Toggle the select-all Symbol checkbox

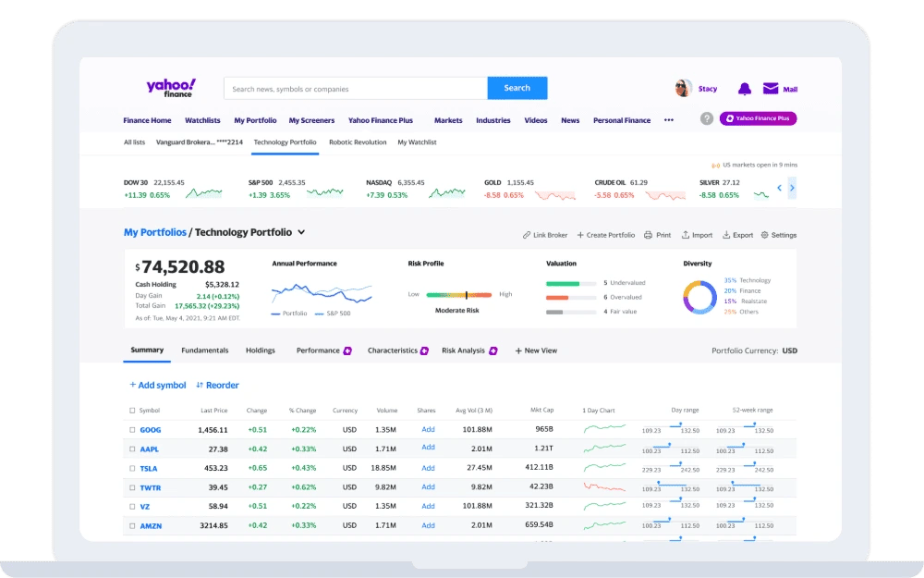tap(132, 411)
